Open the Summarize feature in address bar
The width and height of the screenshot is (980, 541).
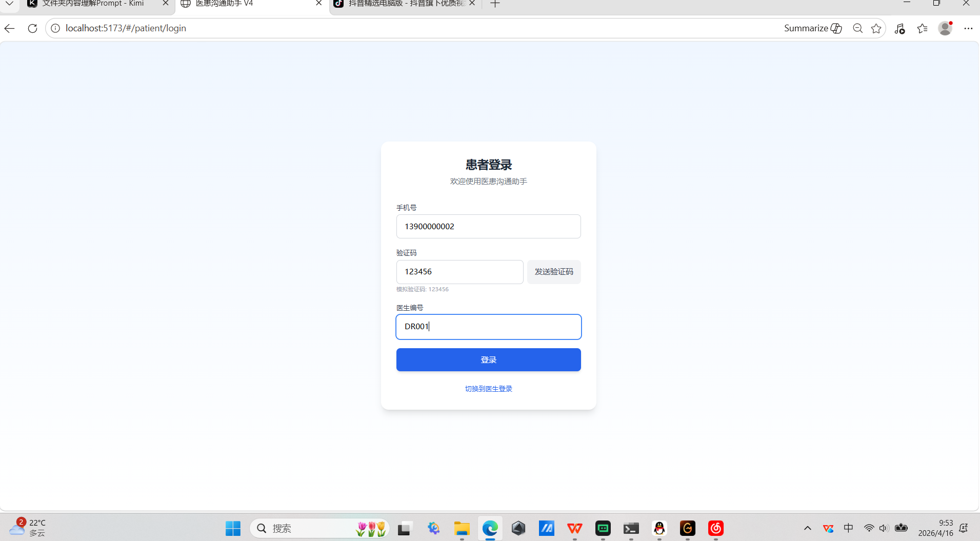(812, 28)
